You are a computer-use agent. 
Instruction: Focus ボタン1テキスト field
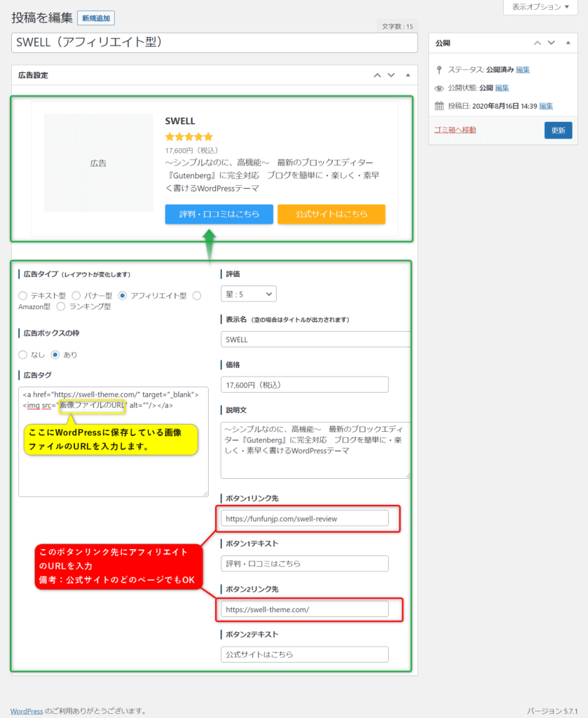[x=305, y=564]
